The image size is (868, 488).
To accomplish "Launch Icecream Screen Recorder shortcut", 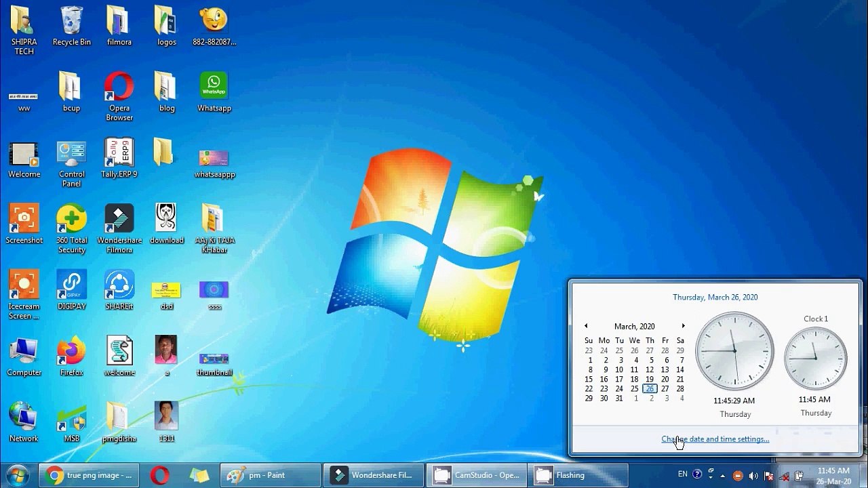I will pyautogui.click(x=24, y=296).
